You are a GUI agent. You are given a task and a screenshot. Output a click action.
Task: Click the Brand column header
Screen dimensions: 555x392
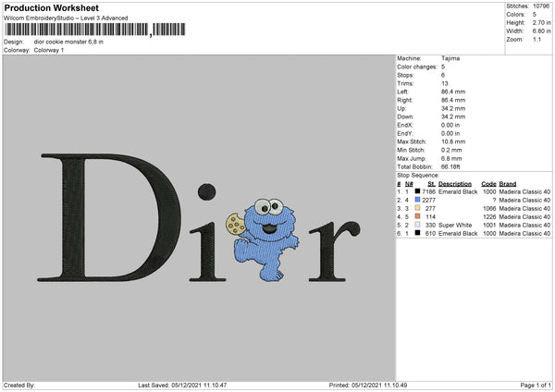tap(508, 184)
